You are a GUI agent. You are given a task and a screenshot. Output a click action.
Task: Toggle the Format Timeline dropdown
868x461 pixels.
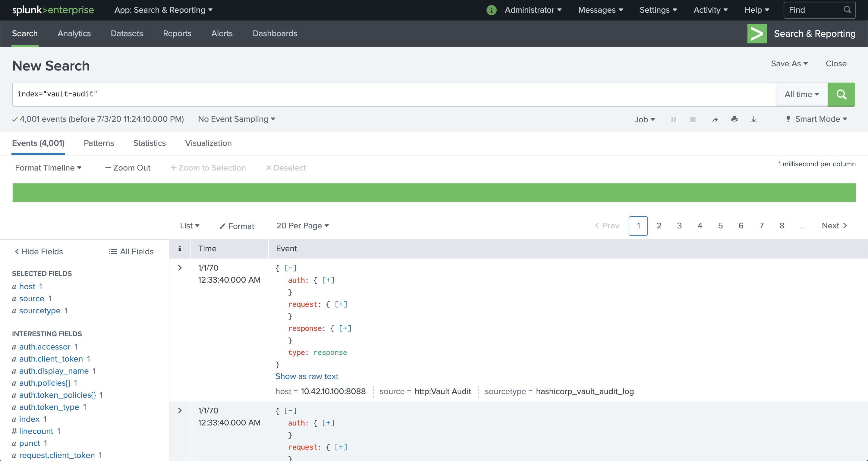(48, 168)
